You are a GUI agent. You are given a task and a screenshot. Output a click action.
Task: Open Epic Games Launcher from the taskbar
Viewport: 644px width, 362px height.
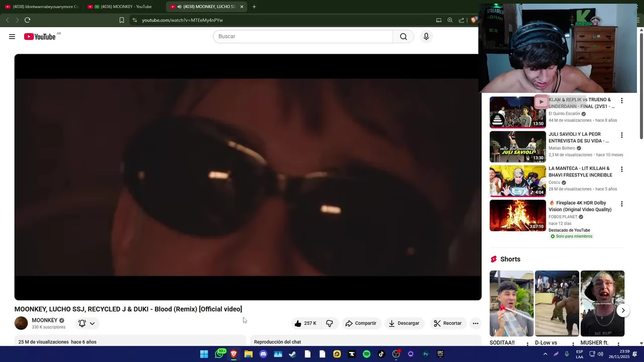point(440,354)
